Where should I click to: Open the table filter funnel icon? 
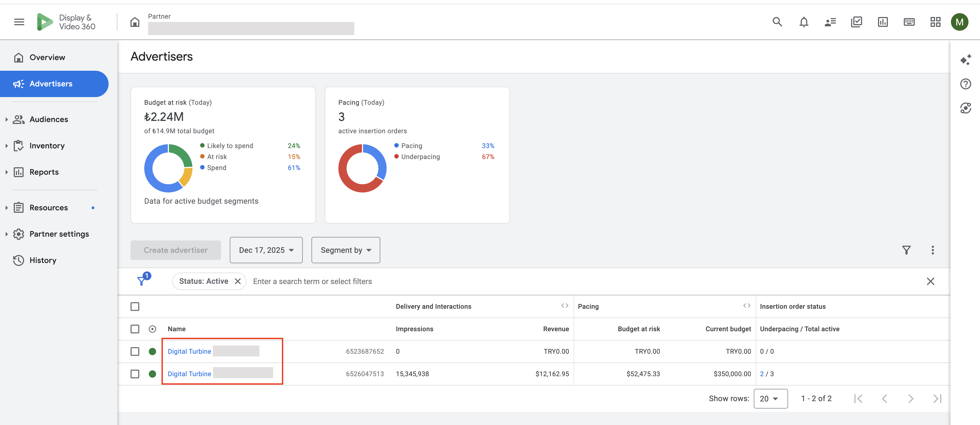[906, 250]
